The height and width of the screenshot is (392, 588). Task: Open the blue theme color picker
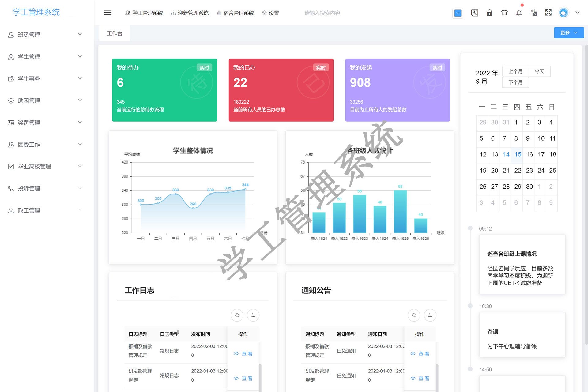(458, 13)
